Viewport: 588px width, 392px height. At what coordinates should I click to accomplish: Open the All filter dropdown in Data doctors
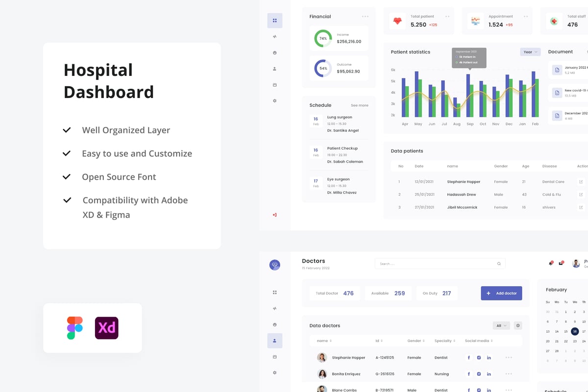tap(501, 325)
